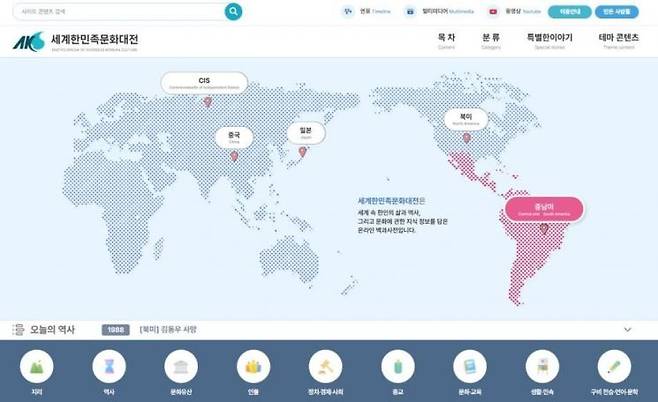Click the 1988 year badge

[x=115, y=330]
